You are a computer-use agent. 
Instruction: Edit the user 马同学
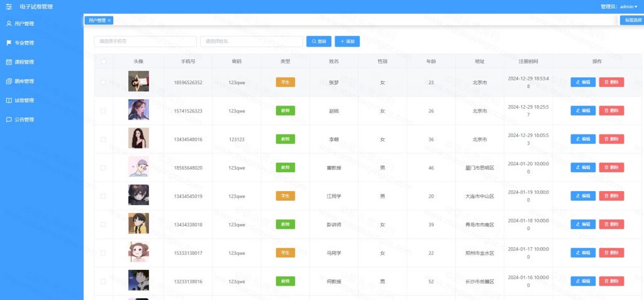[583, 253]
